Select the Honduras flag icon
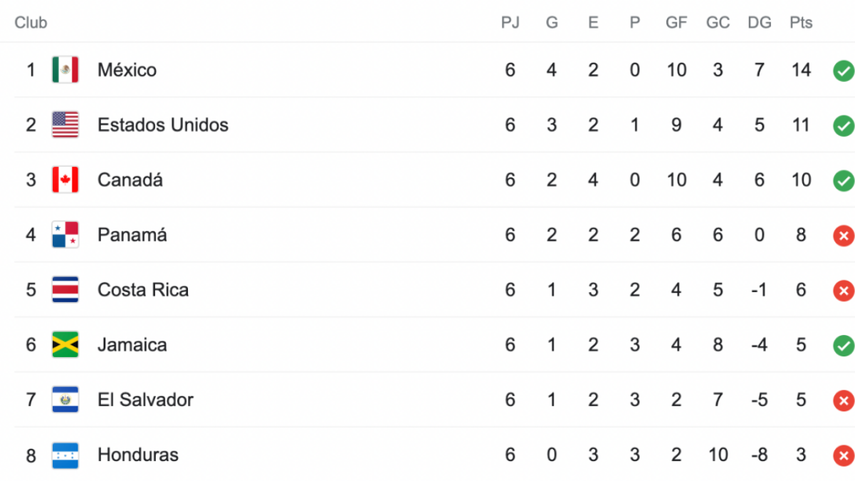 [65, 455]
